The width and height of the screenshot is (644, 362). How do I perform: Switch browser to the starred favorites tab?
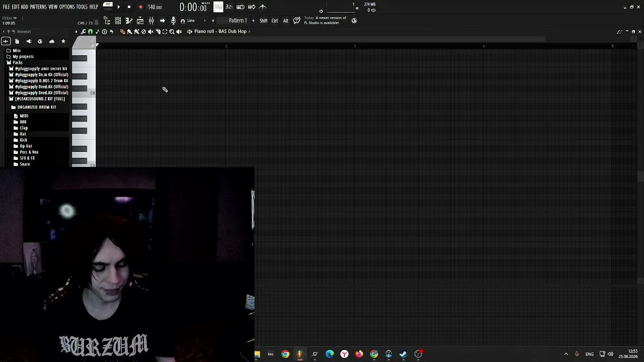63,41
